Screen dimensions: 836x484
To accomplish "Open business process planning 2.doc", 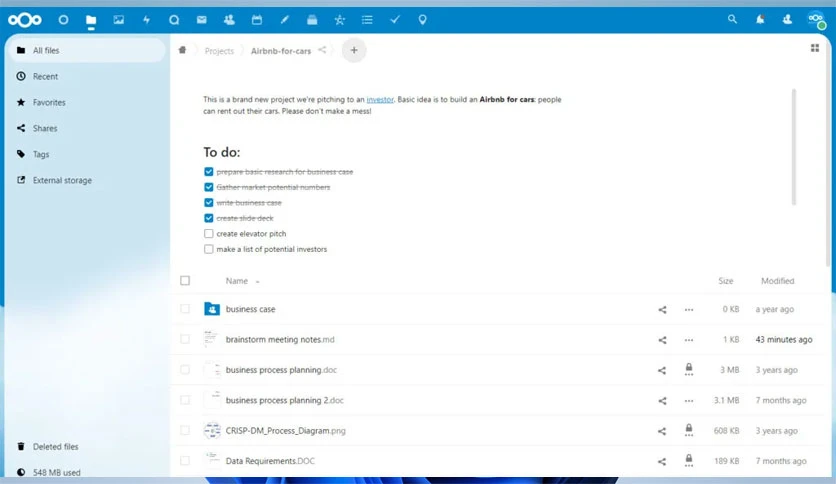I will tap(284, 400).
